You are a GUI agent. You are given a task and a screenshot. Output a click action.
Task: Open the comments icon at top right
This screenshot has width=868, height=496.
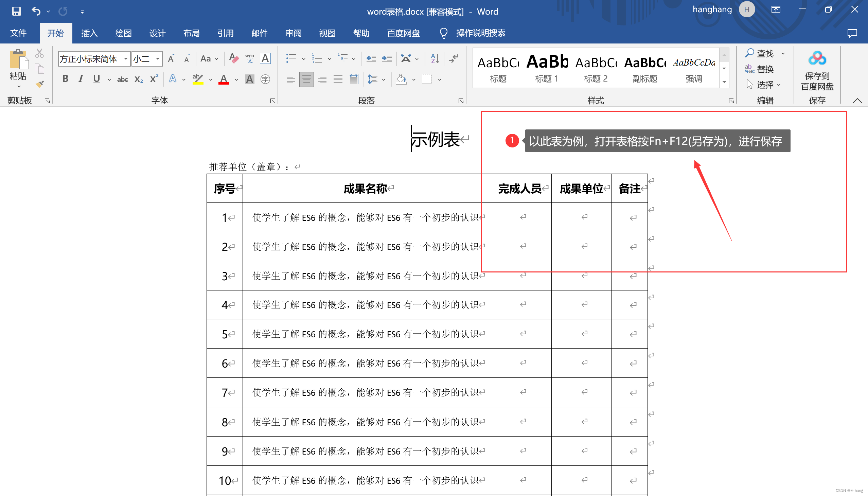(x=852, y=33)
